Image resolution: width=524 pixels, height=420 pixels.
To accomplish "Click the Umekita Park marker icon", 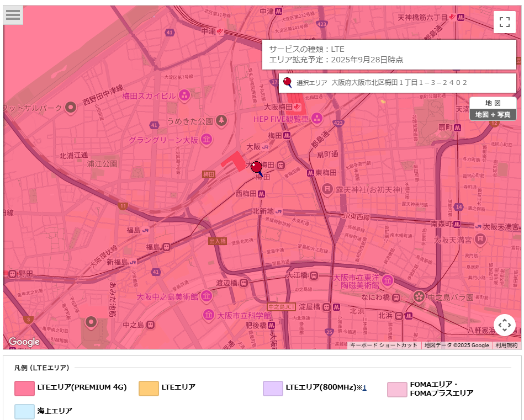I will [x=221, y=120].
